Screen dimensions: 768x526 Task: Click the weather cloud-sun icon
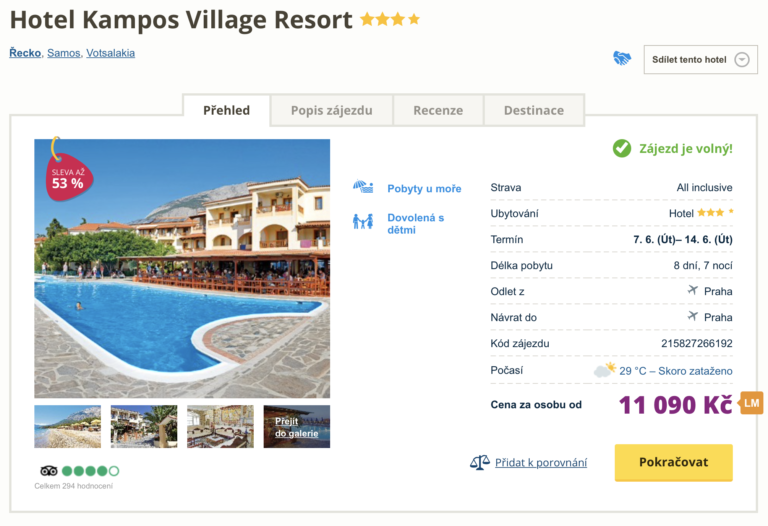click(x=604, y=370)
